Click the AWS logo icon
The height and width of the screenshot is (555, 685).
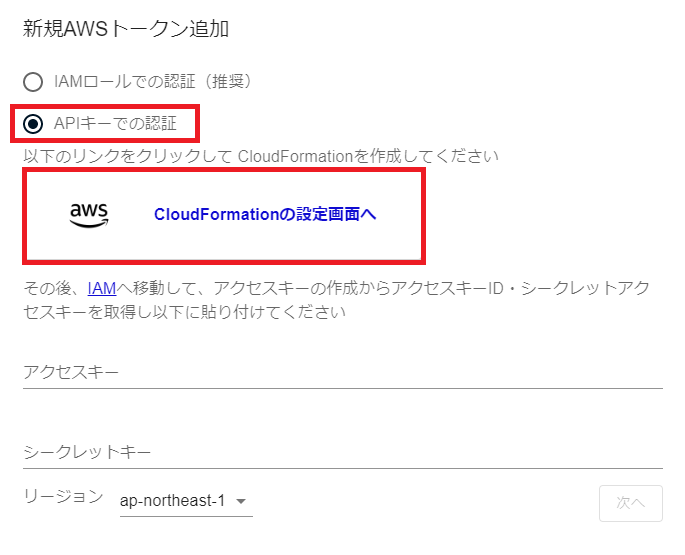click(89, 215)
